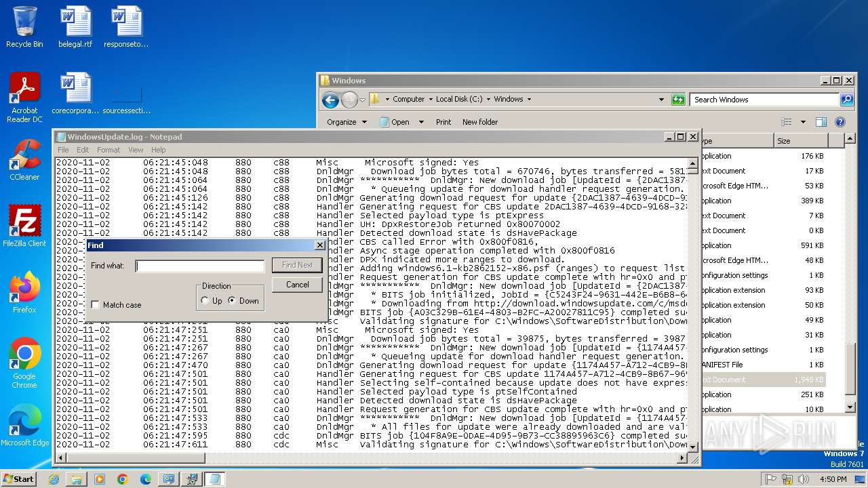Click the Find Next button
868x488 pixels.
(297, 265)
